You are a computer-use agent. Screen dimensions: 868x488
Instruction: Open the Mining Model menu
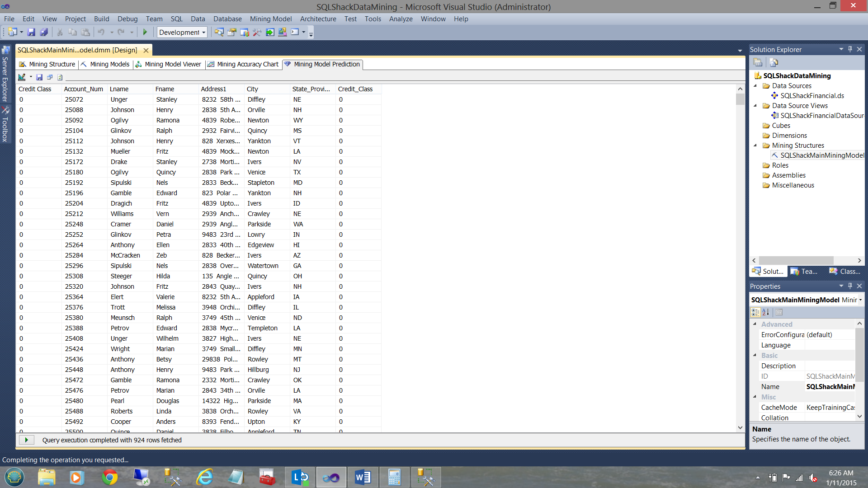click(270, 19)
